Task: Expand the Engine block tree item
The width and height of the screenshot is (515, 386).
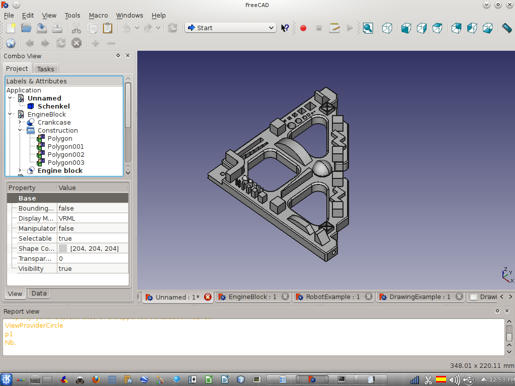Action: click(x=20, y=170)
